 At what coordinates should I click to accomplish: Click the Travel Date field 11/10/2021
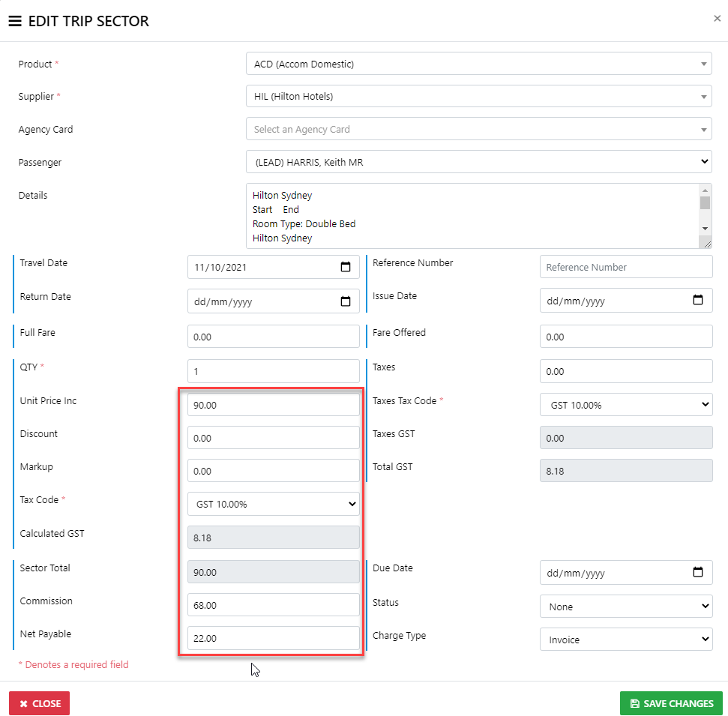274,267
